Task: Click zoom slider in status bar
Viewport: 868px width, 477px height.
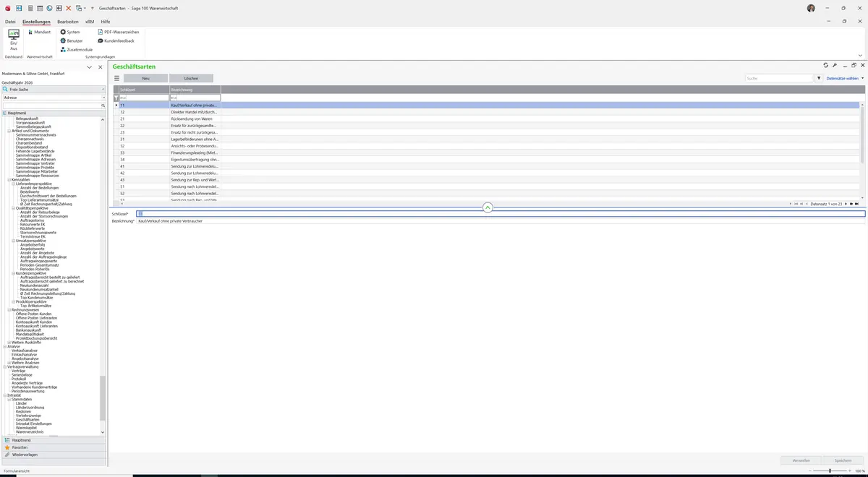Action: coord(830,471)
